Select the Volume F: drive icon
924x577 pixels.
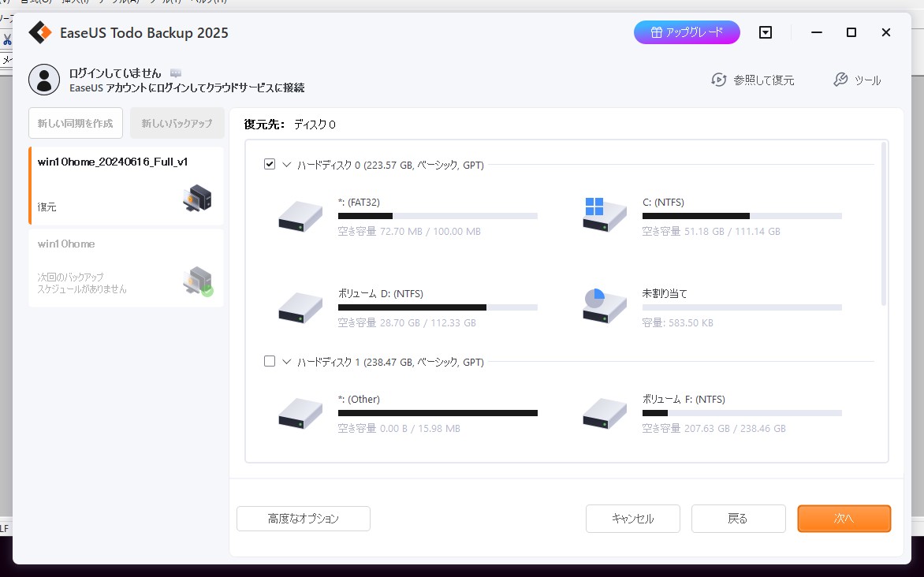point(605,413)
